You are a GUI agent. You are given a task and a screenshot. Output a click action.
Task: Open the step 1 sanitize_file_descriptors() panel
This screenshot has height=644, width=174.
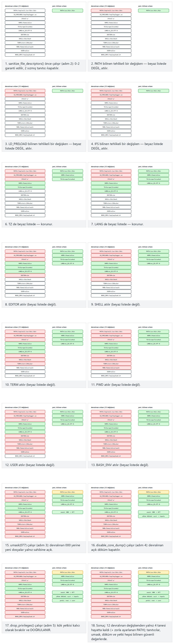[44, 37]
